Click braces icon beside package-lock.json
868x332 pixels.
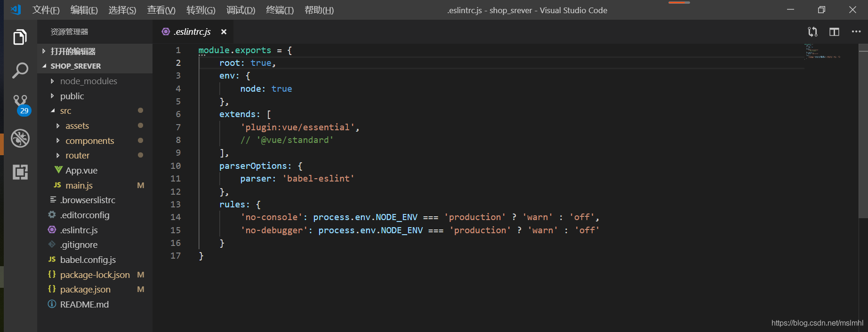point(52,274)
